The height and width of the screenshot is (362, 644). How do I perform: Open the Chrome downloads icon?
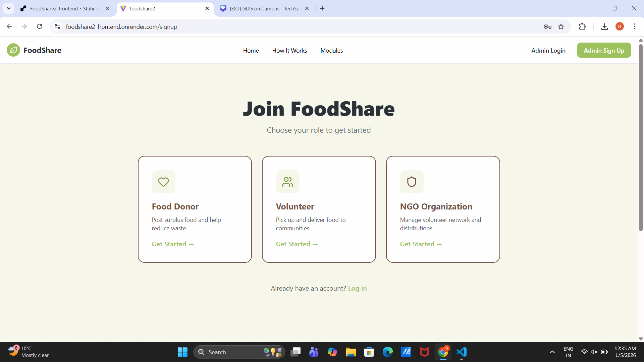coord(604,27)
